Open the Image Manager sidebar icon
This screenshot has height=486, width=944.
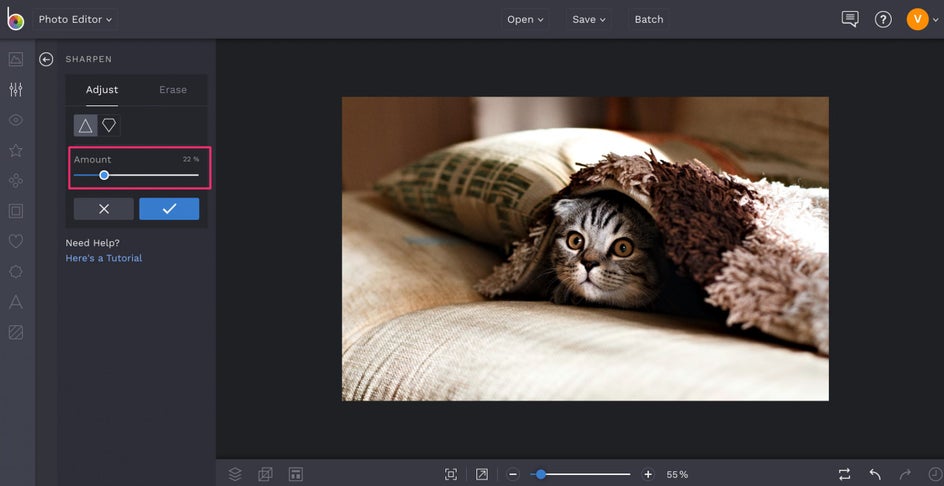coord(16,59)
